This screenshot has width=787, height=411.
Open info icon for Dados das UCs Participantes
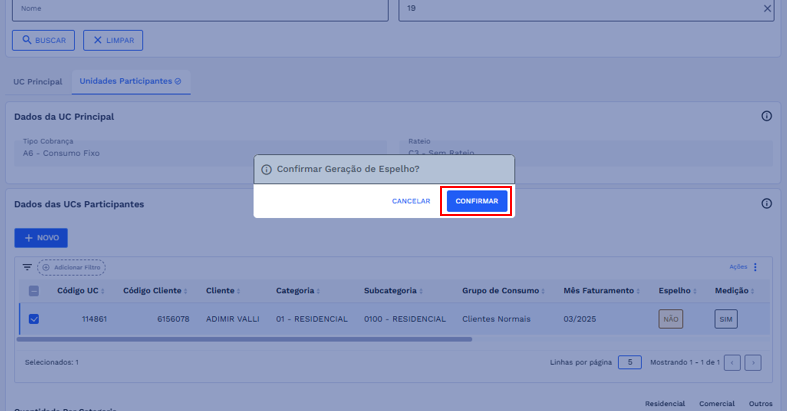[766, 203]
